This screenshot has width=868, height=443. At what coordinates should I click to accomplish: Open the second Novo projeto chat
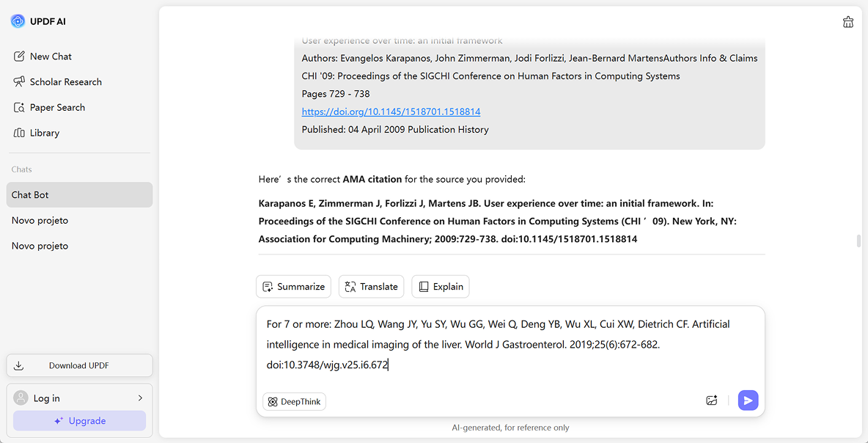(x=40, y=246)
